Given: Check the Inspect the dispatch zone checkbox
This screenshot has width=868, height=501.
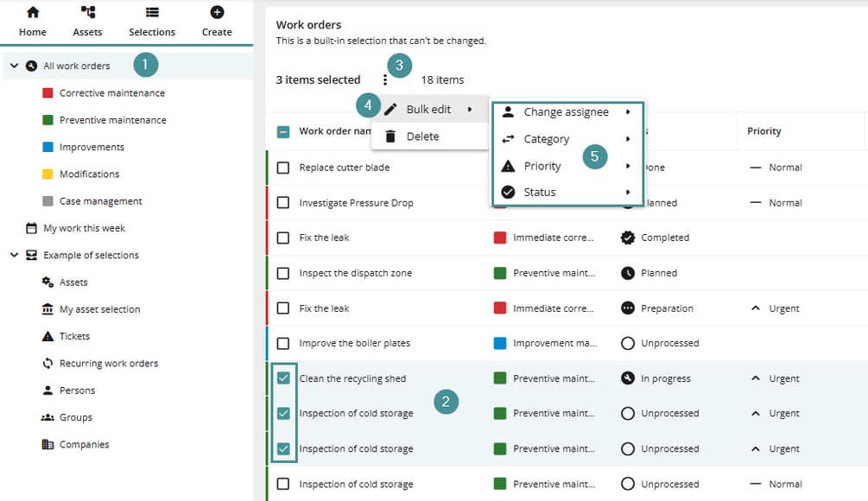Looking at the screenshot, I should pos(283,273).
